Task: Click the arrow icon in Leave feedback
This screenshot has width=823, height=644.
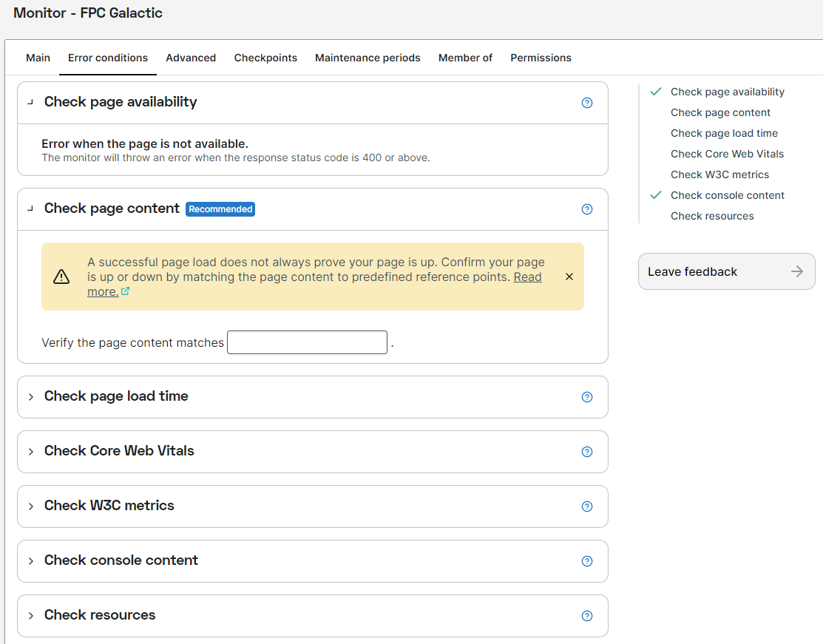Action: click(x=797, y=271)
